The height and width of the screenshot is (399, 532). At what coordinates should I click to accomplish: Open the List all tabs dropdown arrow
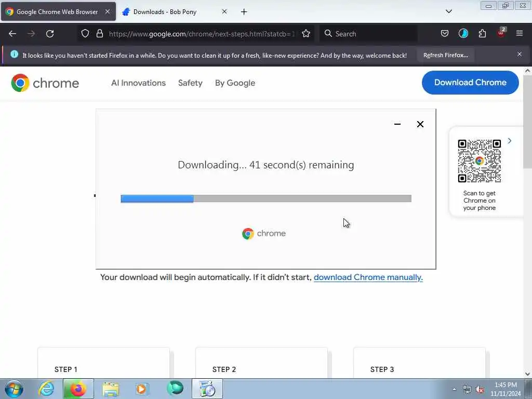[x=448, y=11]
